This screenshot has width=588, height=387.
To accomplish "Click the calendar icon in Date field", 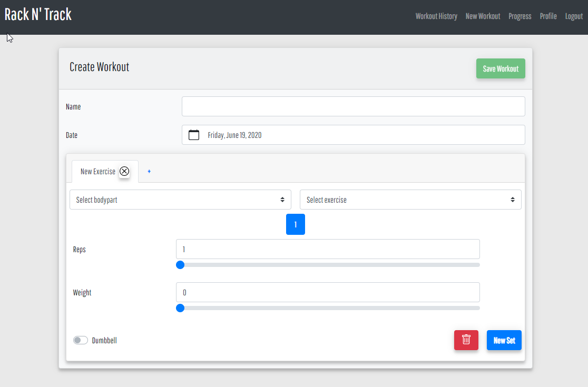I will (194, 135).
